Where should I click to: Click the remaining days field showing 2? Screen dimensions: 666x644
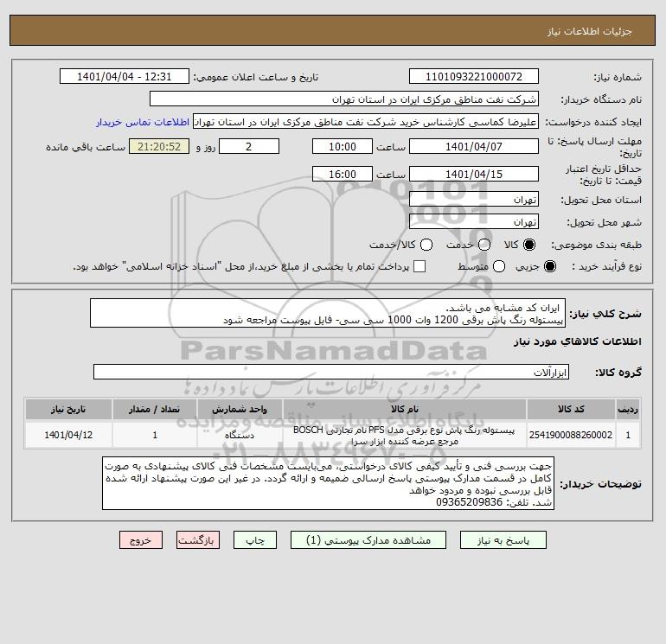(x=249, y=146)
